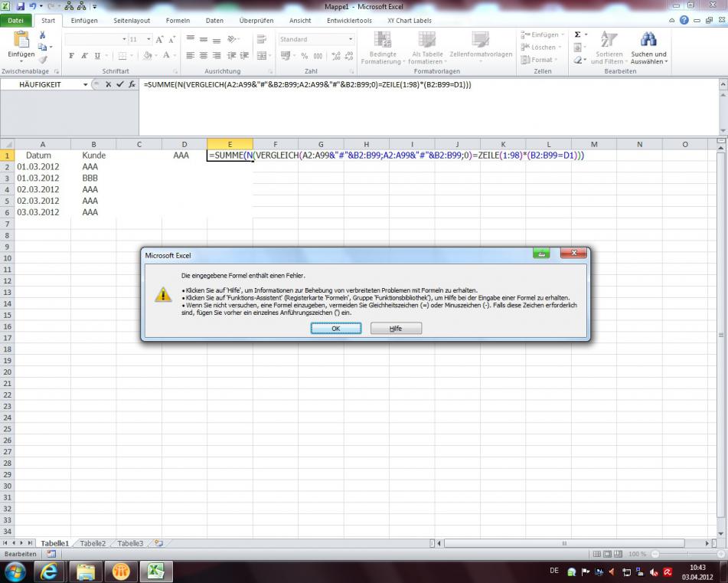Select cell D1 containing AAA
This screenshot has height=583, width=728.
tap(184, 156)
